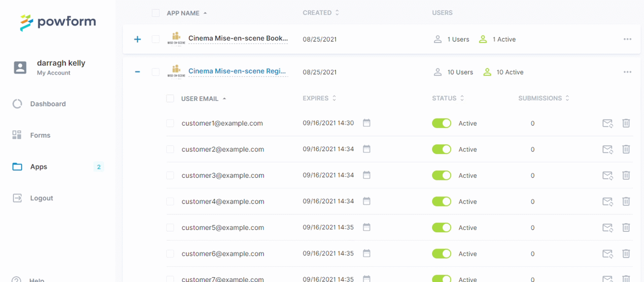Toggle the status switch for customer4@example.com
Image resolution: width=644 pixels, height=282 pixels.
click(442, 201)
